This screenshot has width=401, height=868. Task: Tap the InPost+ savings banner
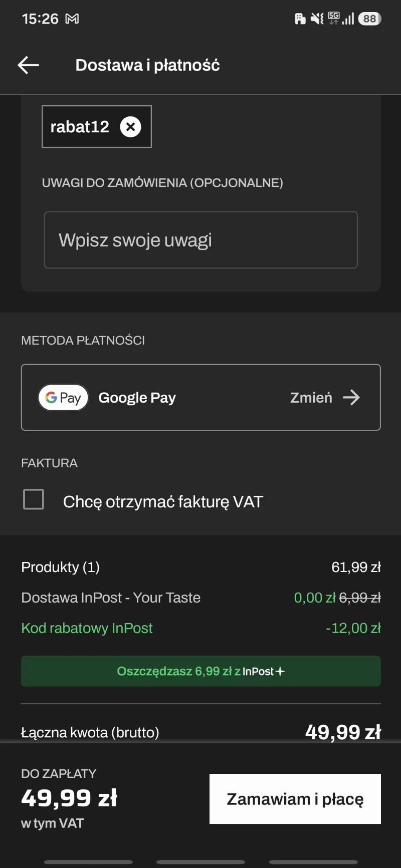(x=200, y=671)
